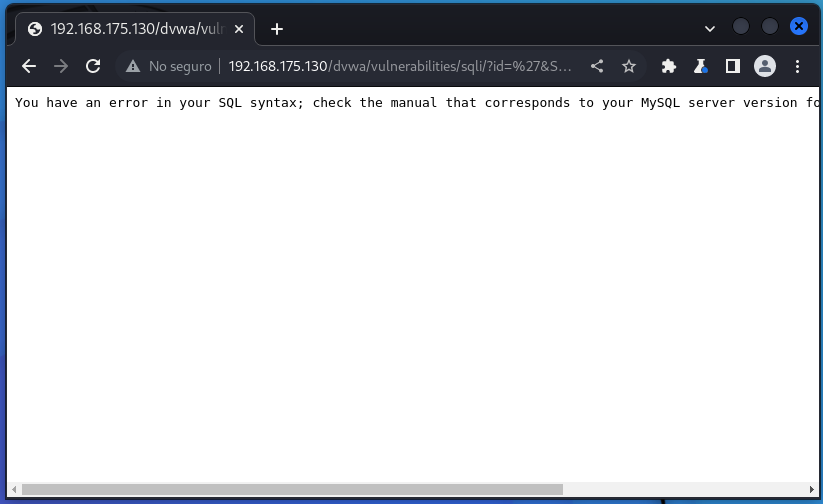
Task: Open Chrome Labs flask icon
Action: point(700,66)
